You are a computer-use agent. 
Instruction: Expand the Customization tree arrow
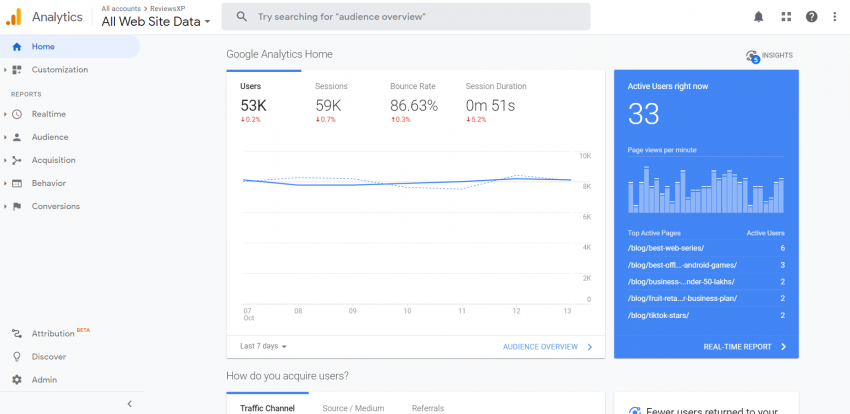click(5, 70)
